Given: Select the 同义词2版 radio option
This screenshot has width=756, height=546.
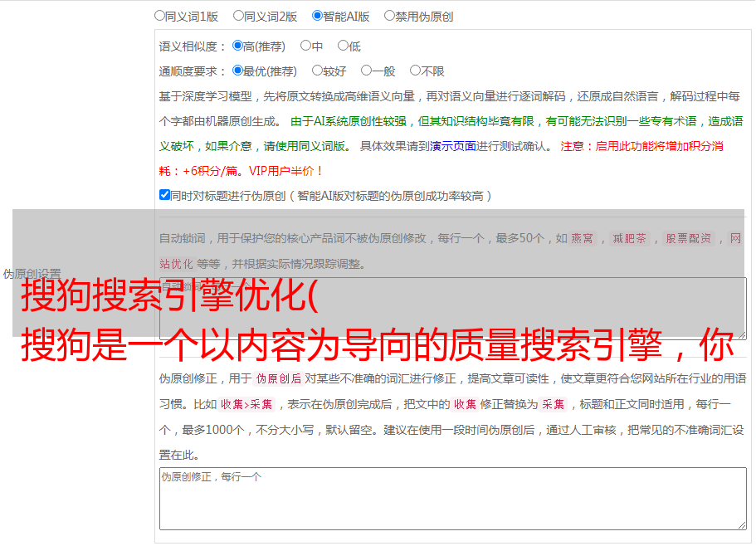Looking at the screenshot, I should [x=238, y=16].
